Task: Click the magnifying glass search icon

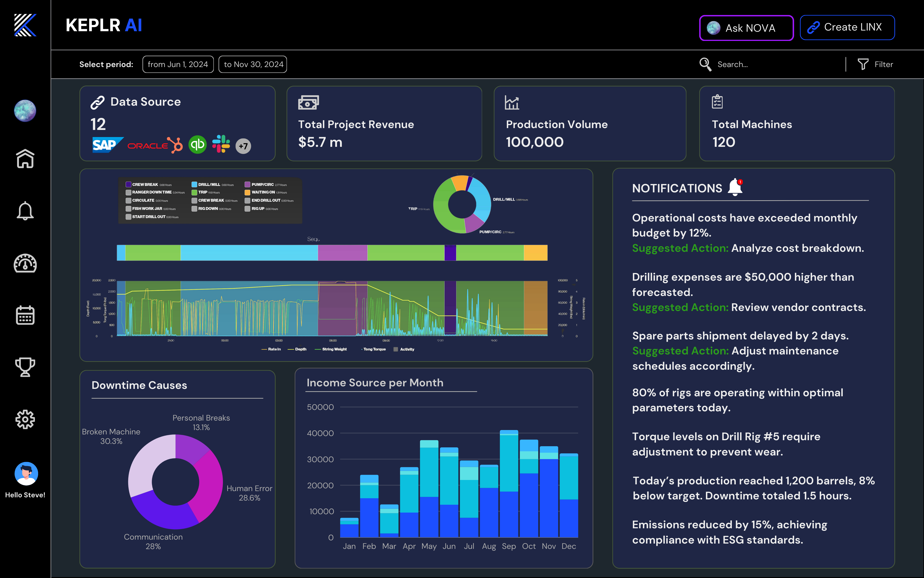Action: [x=705, y=64]
